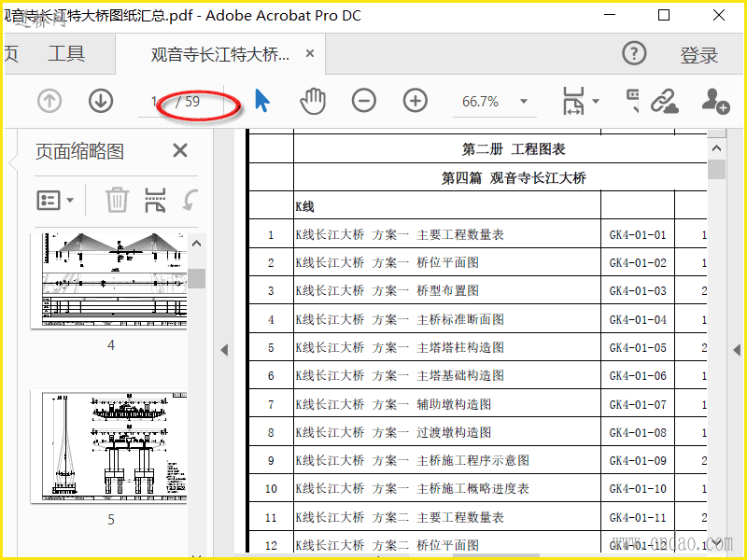Open the comment tool icon
This screenshot has height=560, width=747.
click(633, 100)
